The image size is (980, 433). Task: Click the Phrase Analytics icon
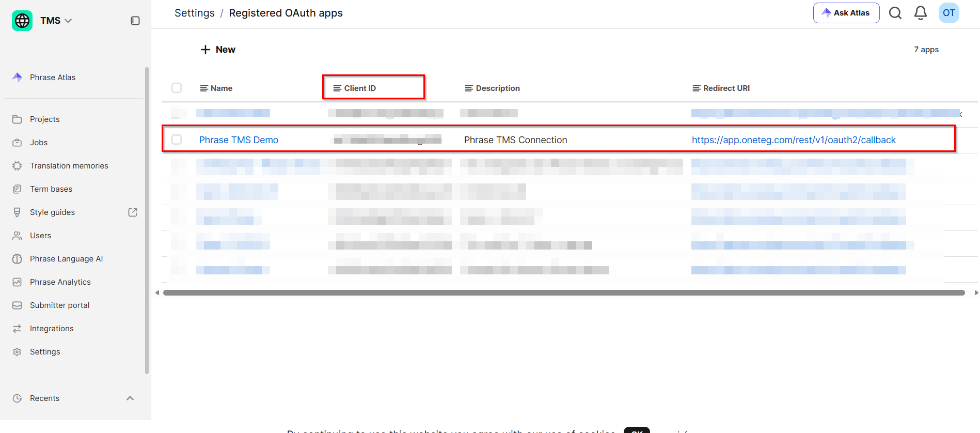click(x=17, y=282)
